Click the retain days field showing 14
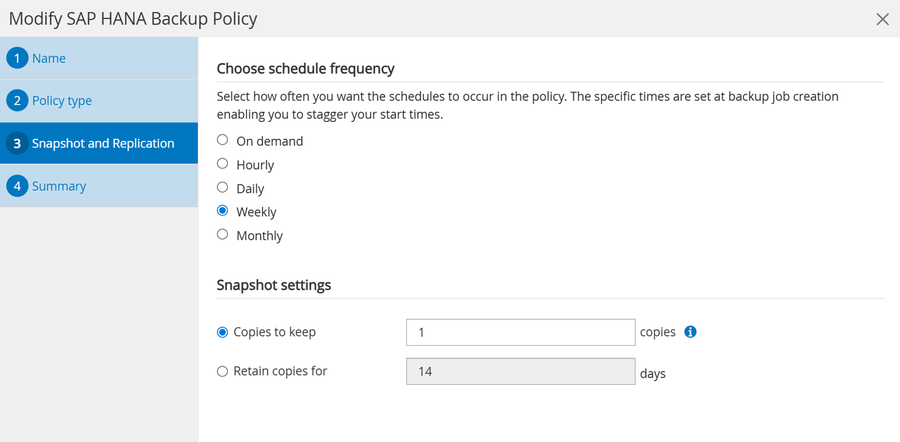 (520, 371)
